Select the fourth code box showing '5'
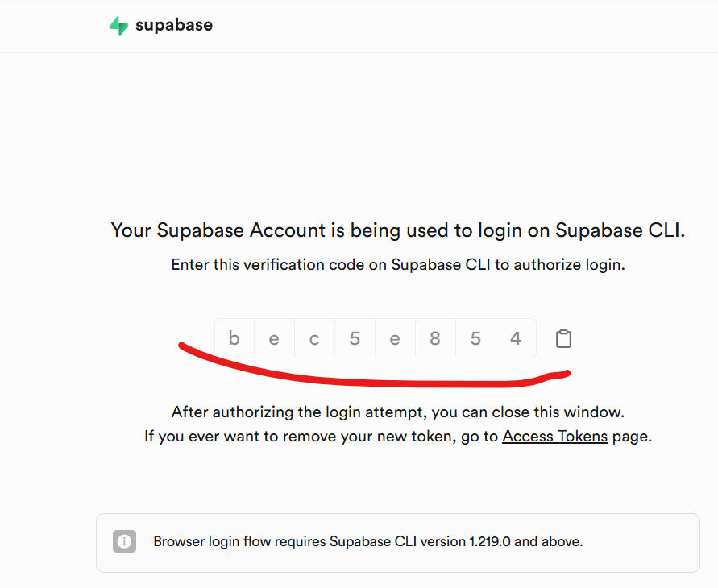This screenshot has width=718, height=588. tap(355, 339)
